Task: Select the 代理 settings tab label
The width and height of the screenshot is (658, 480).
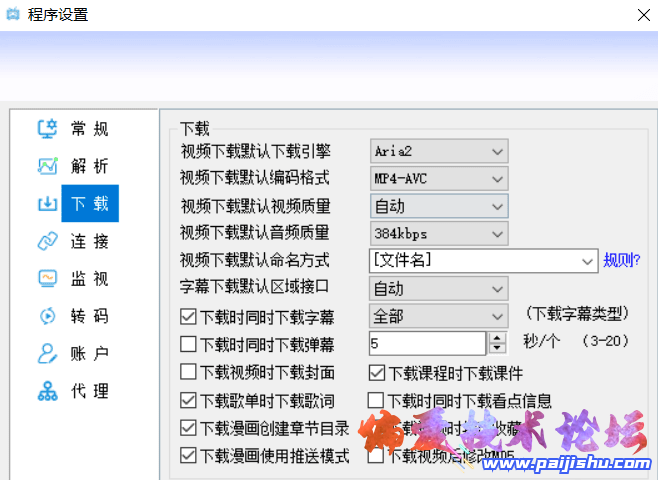Action: pyautogui.click(x=89, y=391)
